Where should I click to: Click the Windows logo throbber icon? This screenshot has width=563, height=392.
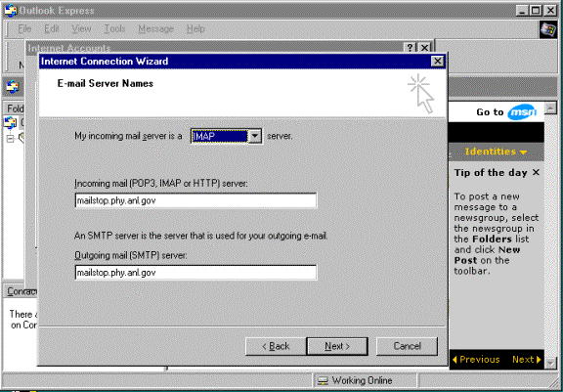[548, 29]
